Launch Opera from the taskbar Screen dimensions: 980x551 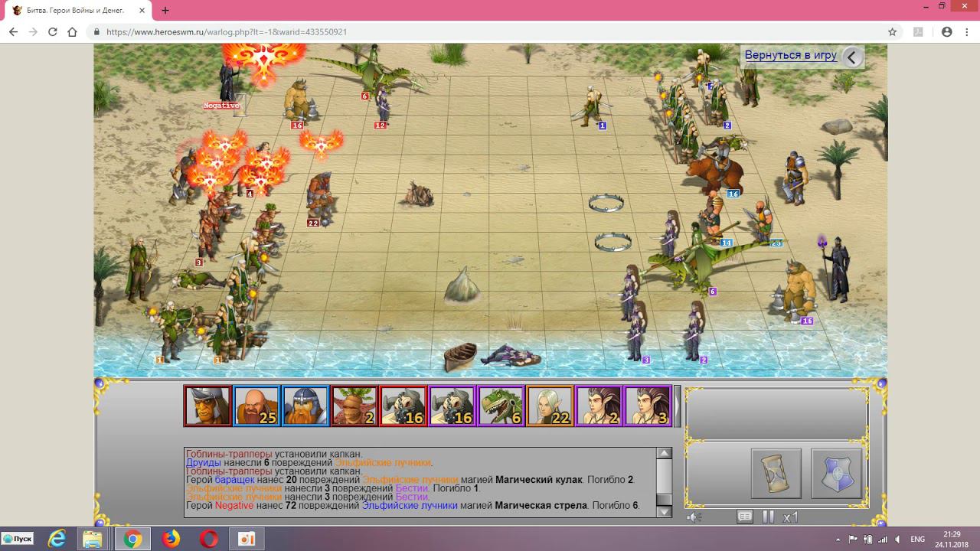pos(208,539)
